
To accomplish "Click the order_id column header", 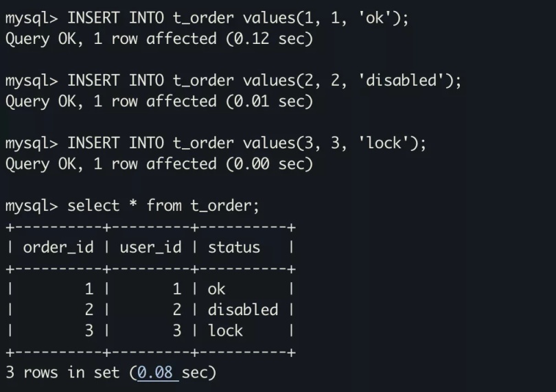I will pos(58,247).
